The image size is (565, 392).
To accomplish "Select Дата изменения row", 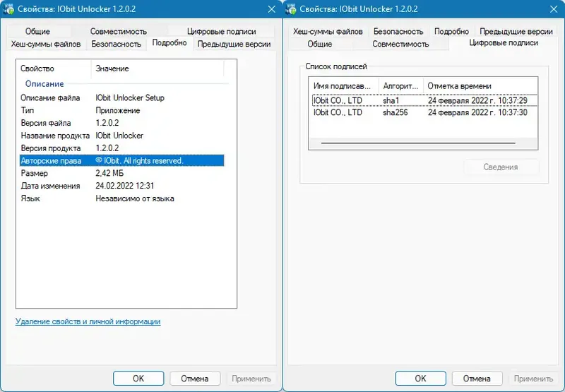I will (121, 186).
